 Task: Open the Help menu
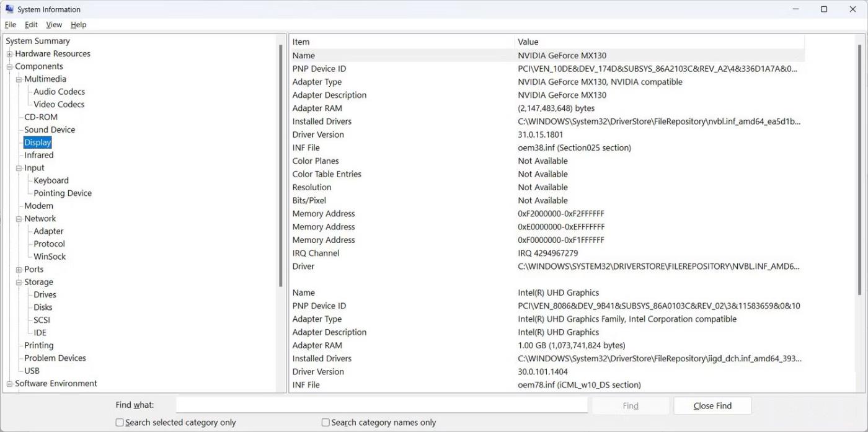point(79,25)
